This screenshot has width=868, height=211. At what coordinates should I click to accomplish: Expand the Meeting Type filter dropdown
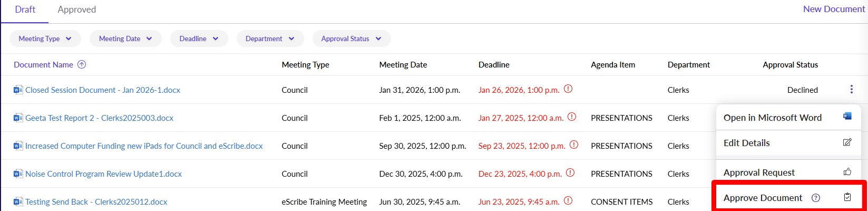45,39
